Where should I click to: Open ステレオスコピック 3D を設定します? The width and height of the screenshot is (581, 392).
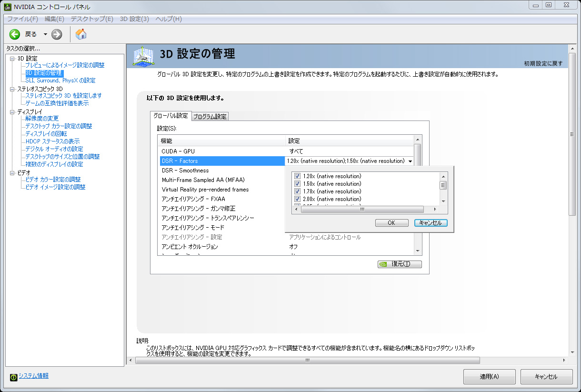63,96
